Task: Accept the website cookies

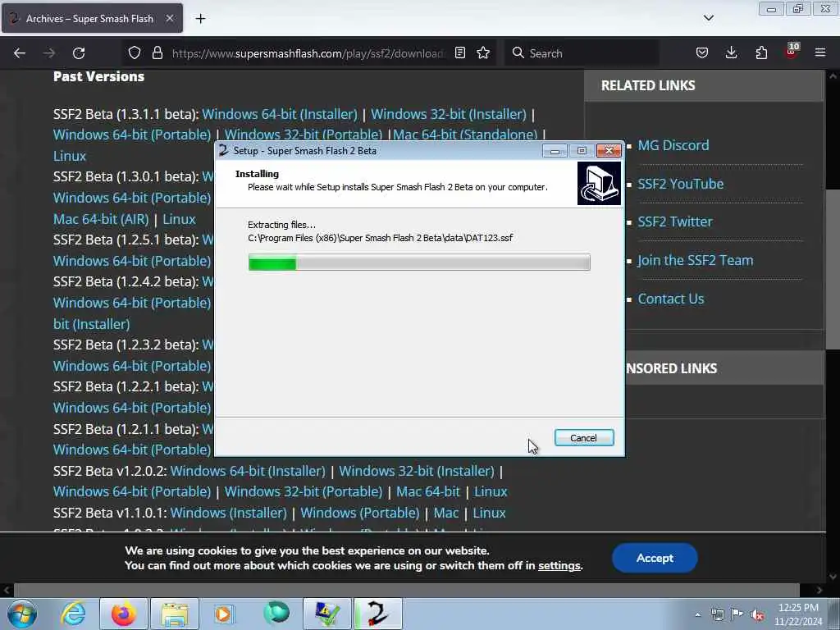Action: click(x=655, y=558)
